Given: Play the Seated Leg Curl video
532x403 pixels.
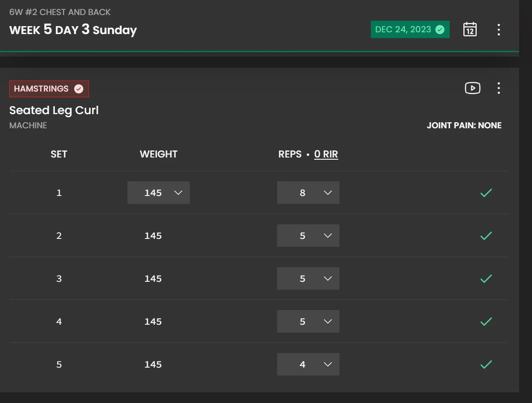Looking at the screenshot, I should [472, 88].
